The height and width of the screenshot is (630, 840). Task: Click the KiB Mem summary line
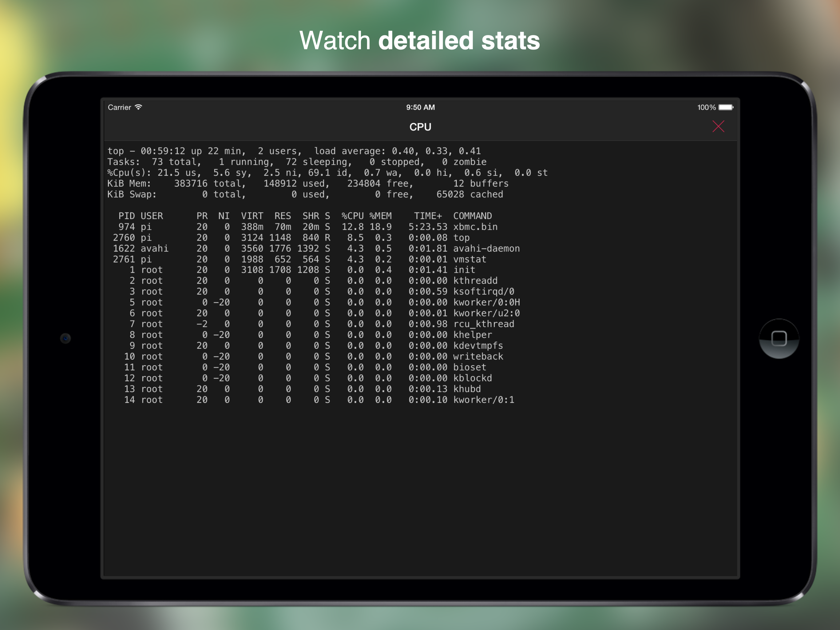coord(307,184)
